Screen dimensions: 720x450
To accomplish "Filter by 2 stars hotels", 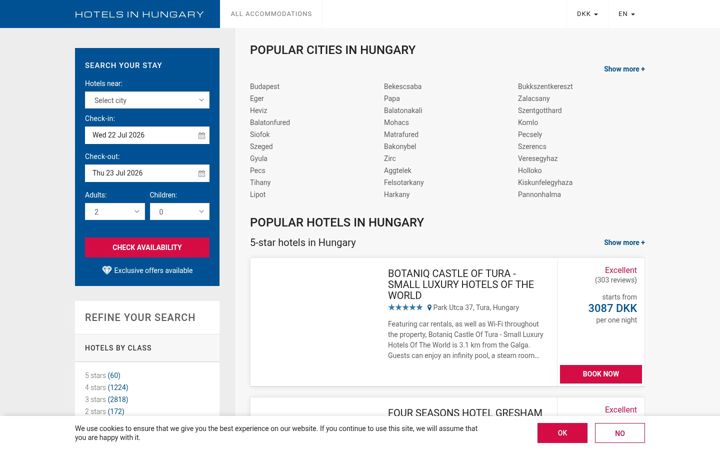I will tap(105, 411).
